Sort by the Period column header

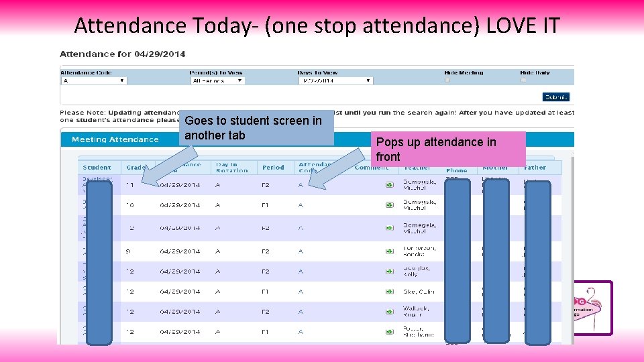point(273,168)
